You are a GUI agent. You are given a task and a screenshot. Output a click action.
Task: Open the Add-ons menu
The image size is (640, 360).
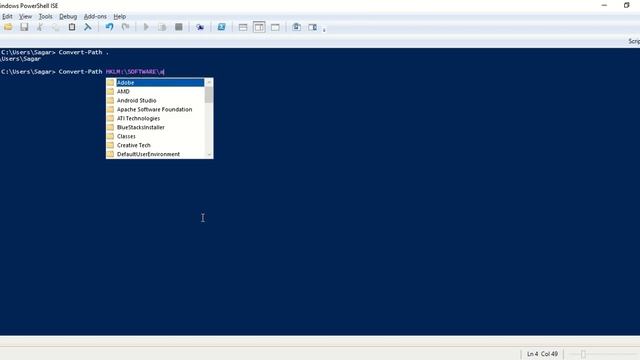(x=95, y=16)
